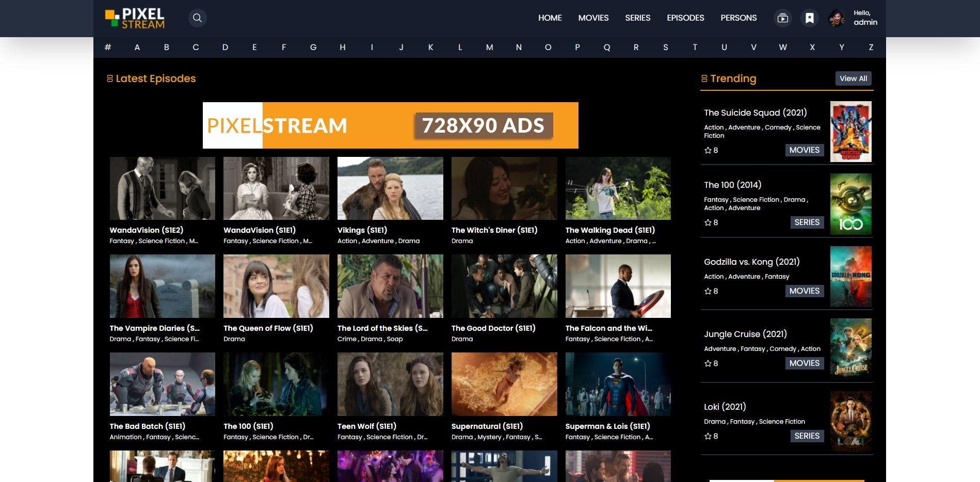Click the Trending section heading
Screen dimensions: 980x482
click(729, 78)
